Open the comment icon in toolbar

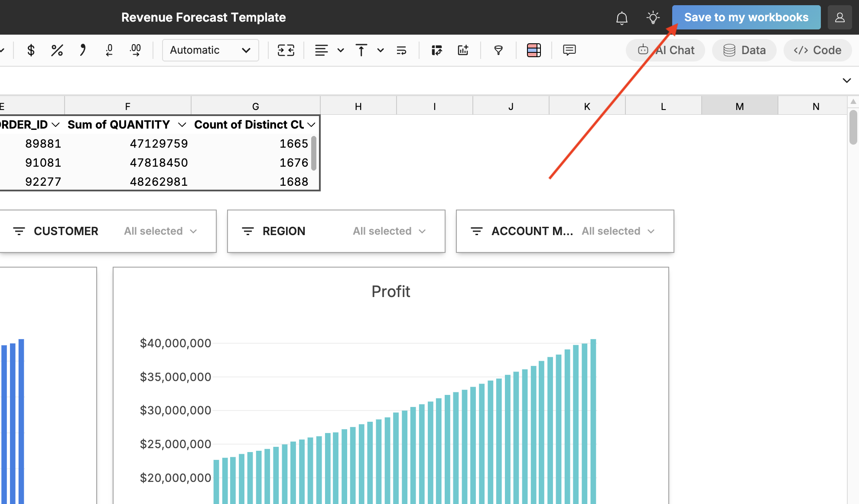coord(569,50)
